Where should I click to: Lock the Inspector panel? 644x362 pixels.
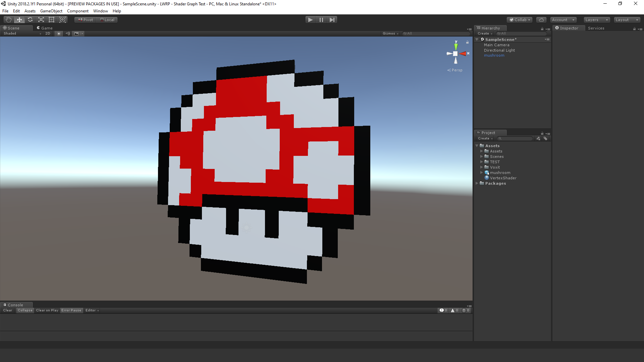[634, 29]
